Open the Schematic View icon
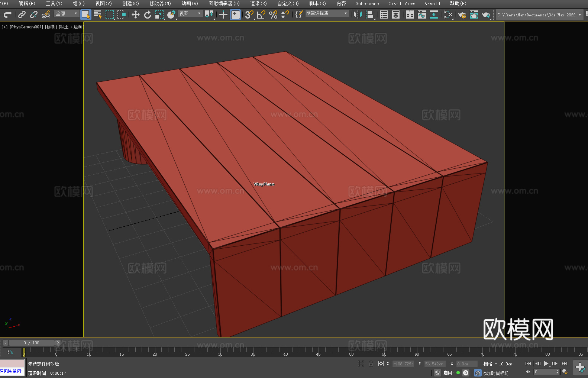The height and width of the screenshot is (378, 588). (448, 14)
